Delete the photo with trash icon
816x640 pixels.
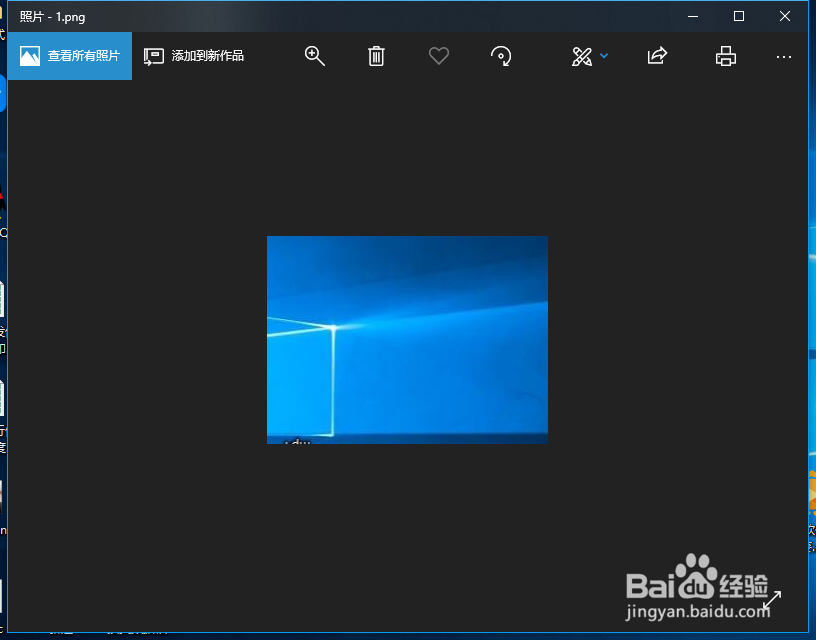[x=376, y=56]
